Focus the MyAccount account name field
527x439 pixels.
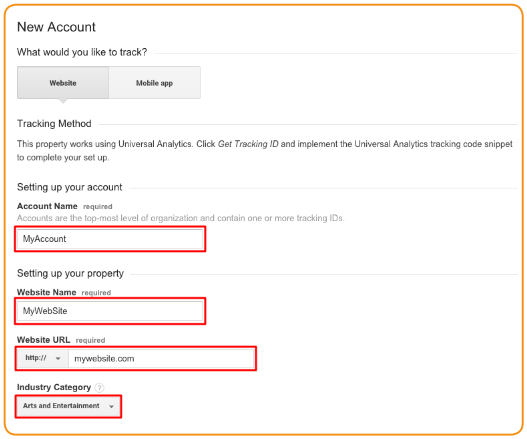[x=110, y=239]
